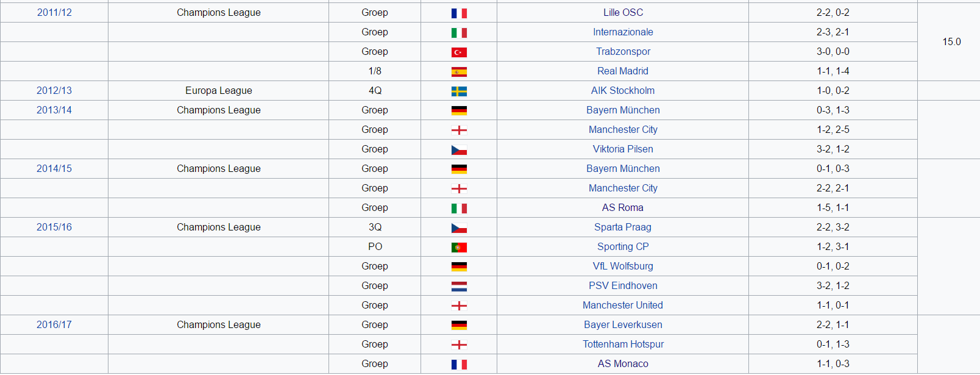Follow the Sparta Praag link
Image resolution: width=980 pixels, height=375 pixels.
[623, 227]
